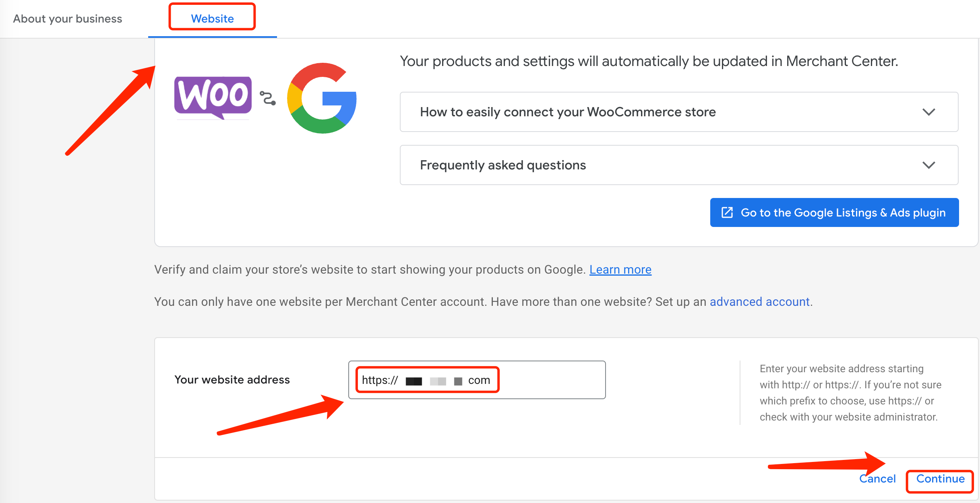
Task: Click the chevron on the WooCommerce connect card
Action: tap(928, 112)
